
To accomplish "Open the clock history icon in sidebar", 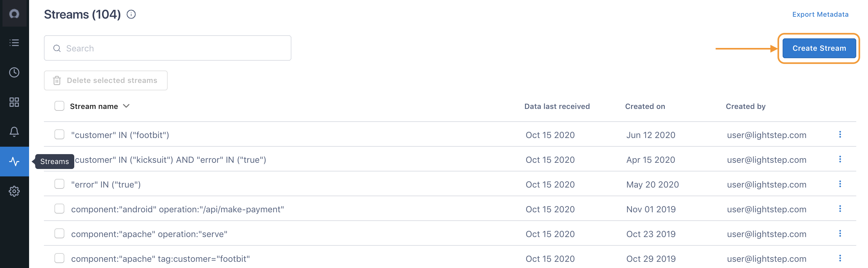I will [14, 72].
